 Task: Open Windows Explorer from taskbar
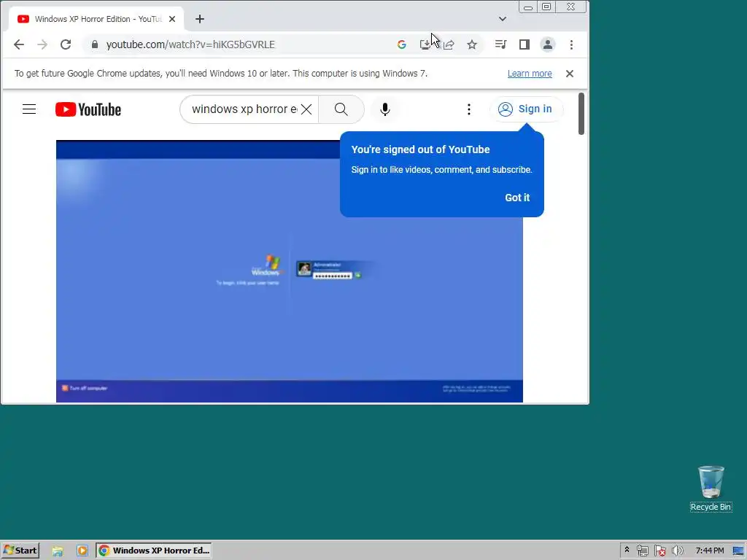tap(58, 551)
